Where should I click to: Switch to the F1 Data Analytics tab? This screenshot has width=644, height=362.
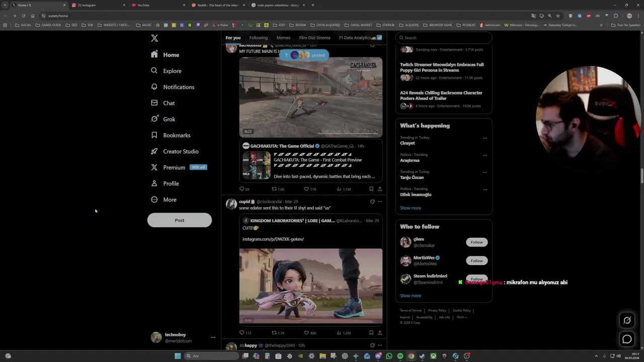pyautogui.click(x=360, y=38)
